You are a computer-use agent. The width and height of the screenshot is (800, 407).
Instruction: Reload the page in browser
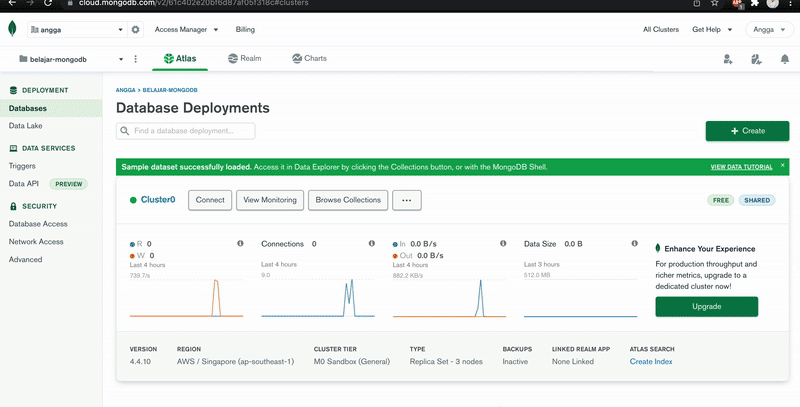48,3
